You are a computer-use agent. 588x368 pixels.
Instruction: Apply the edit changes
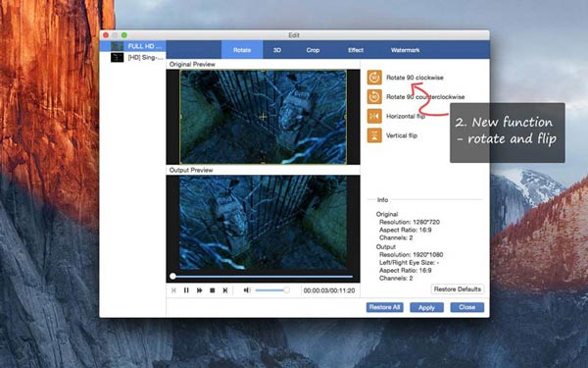426,307
